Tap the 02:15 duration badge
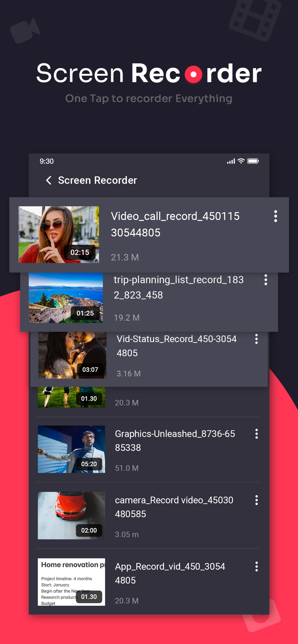 click(x=80, y=252)
